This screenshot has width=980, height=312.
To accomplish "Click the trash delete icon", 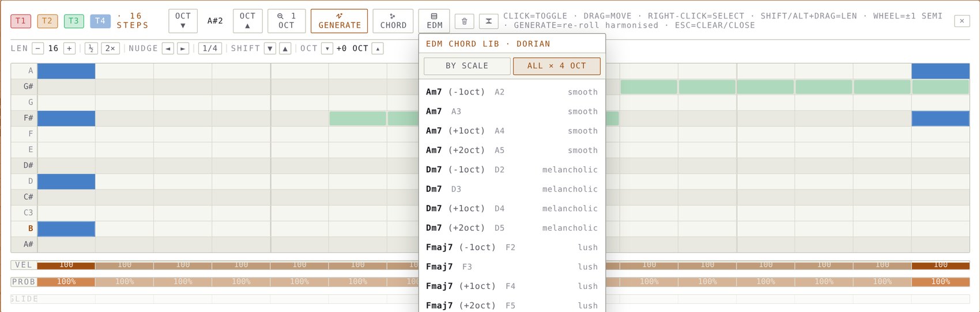I will pyautogui.click(x=465, y=21).
